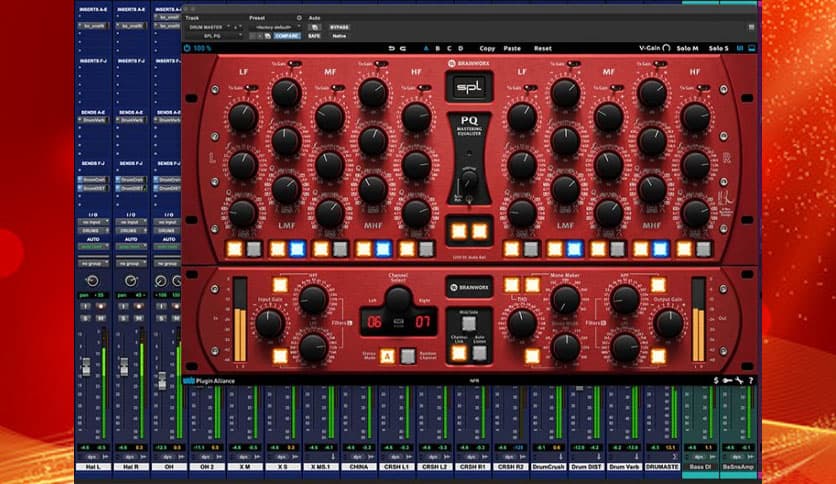Select the Bass DI track name in the mixer
836x484 pixels.
click(701, 467)
